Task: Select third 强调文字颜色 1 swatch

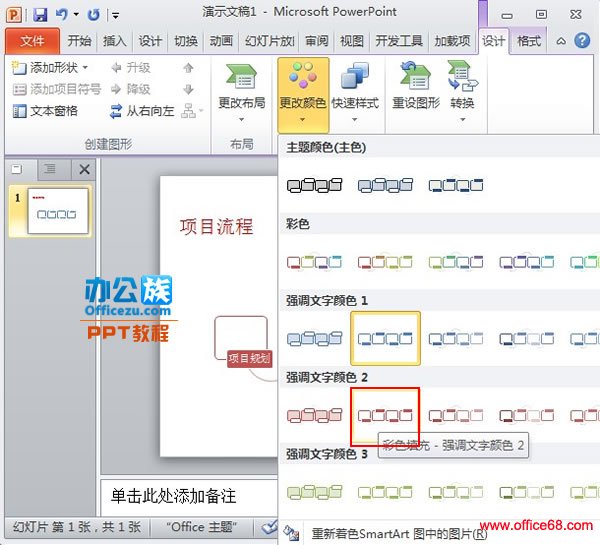Action: 456,338
